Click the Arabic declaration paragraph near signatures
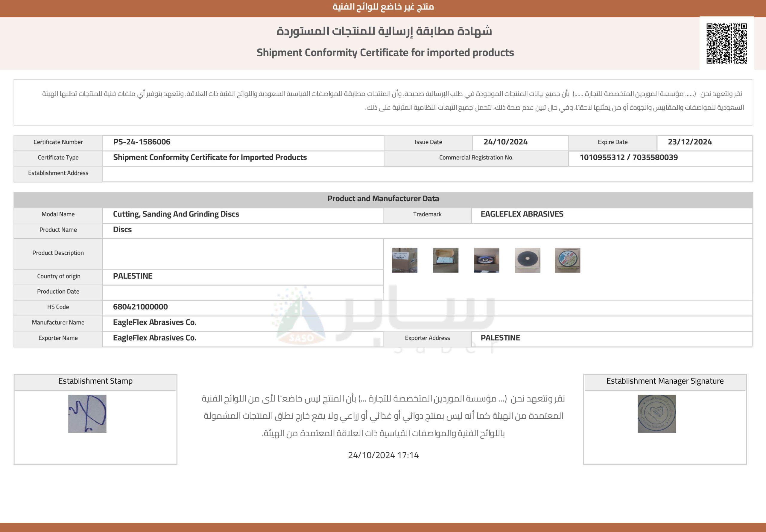 [x=383, y=416]
